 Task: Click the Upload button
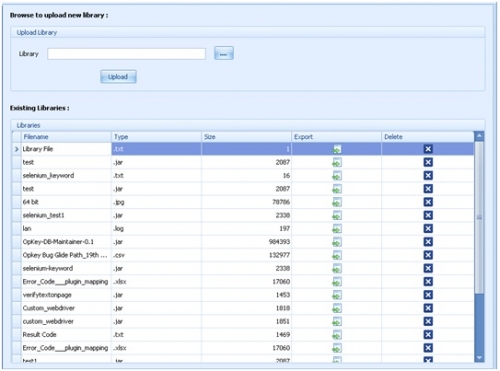pos(118,77)
